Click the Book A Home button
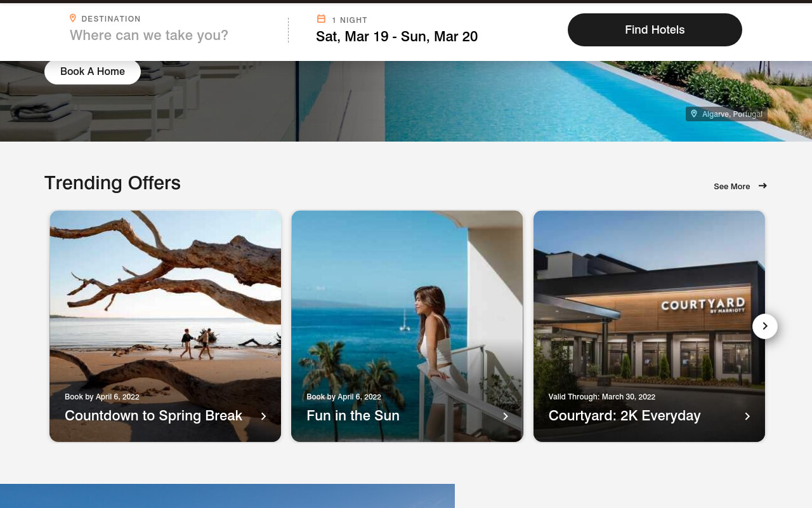 point(93,72)
